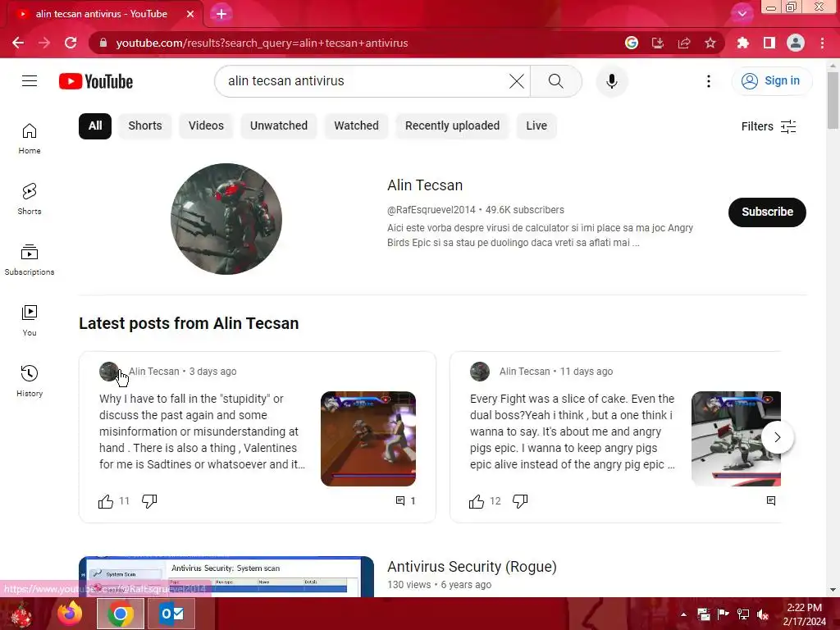Open the 3 days ago post image

pos(368,439)
